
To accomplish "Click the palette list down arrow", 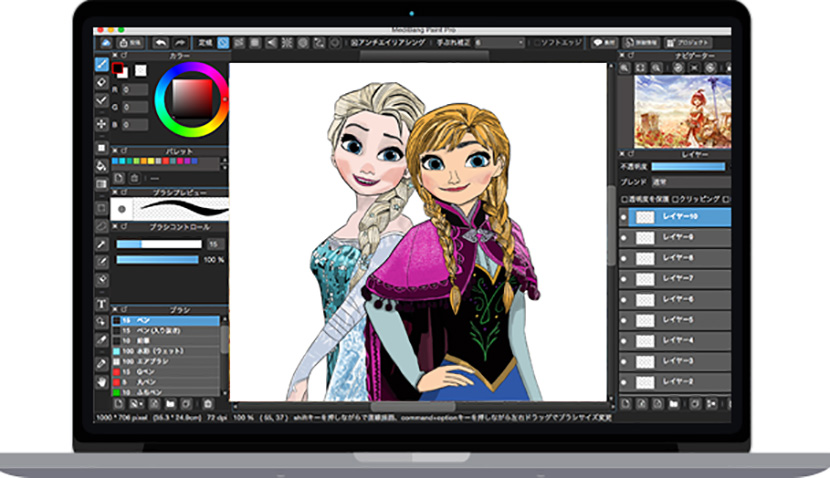I will click(x=224, y=167).
